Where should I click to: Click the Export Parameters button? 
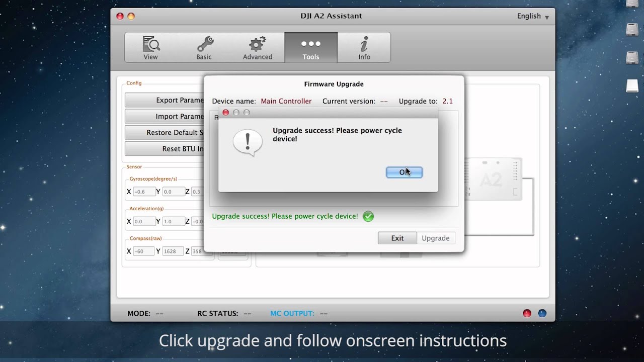[165, 100]
